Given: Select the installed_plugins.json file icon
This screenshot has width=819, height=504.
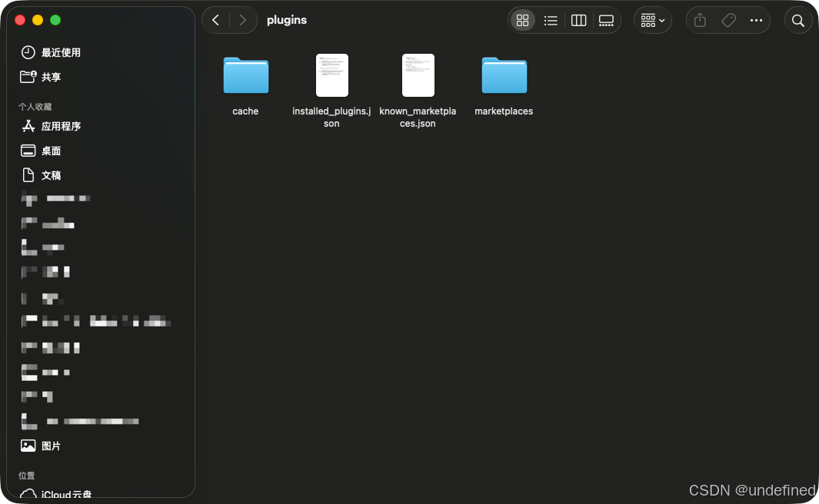Looking at the screenshot, I should coord(331,75).
